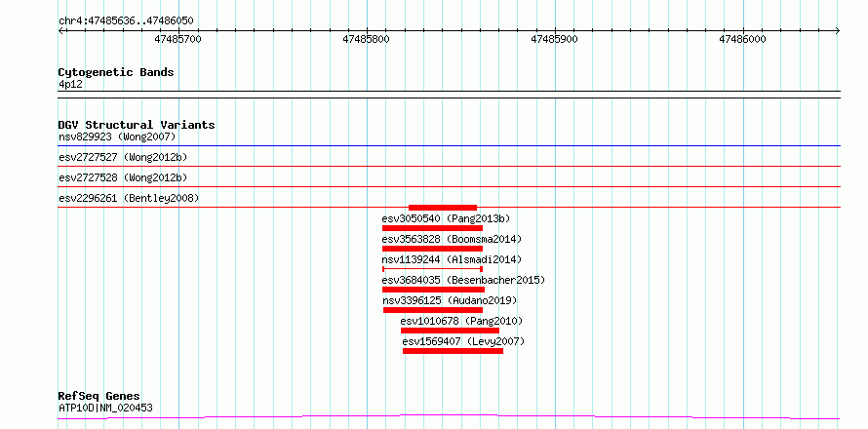Open variant esv2727527 (Wong2012b)
The image size is (868, 429).
coord(123,157)
